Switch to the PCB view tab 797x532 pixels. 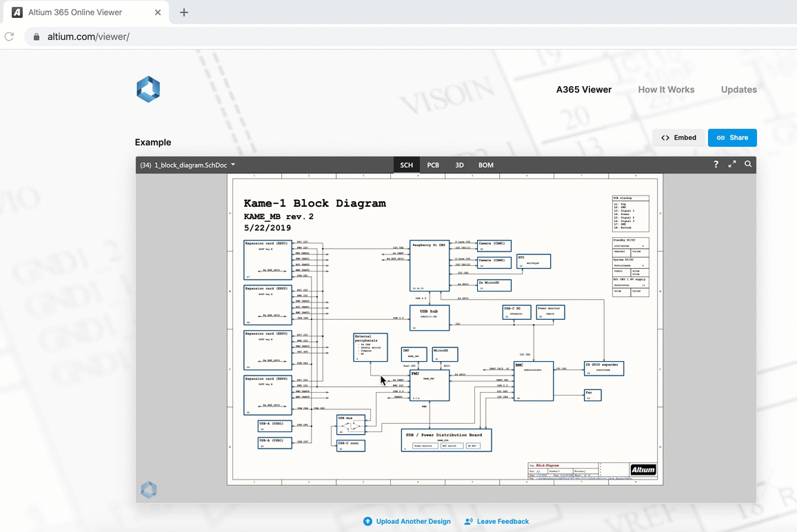pos(433,165)
